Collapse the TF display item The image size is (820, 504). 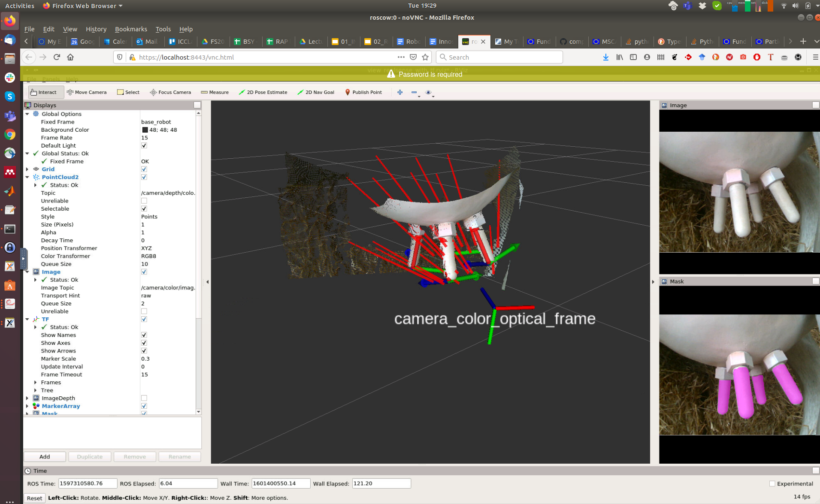pos(27,319)
